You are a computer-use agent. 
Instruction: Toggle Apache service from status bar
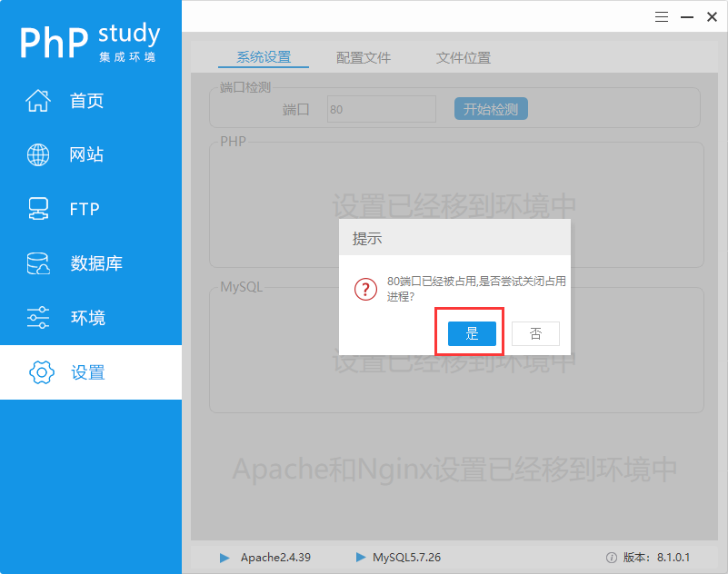point(224,558)
